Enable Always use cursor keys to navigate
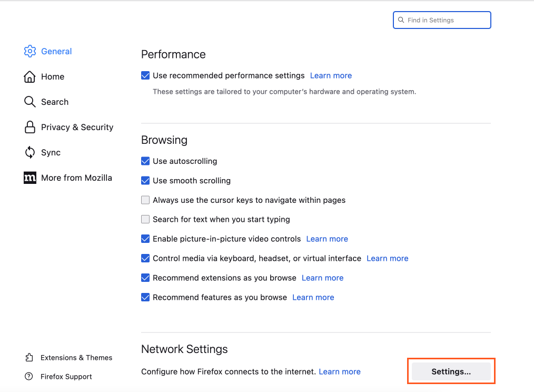The image size is (534, 392). tap(145, 200)
